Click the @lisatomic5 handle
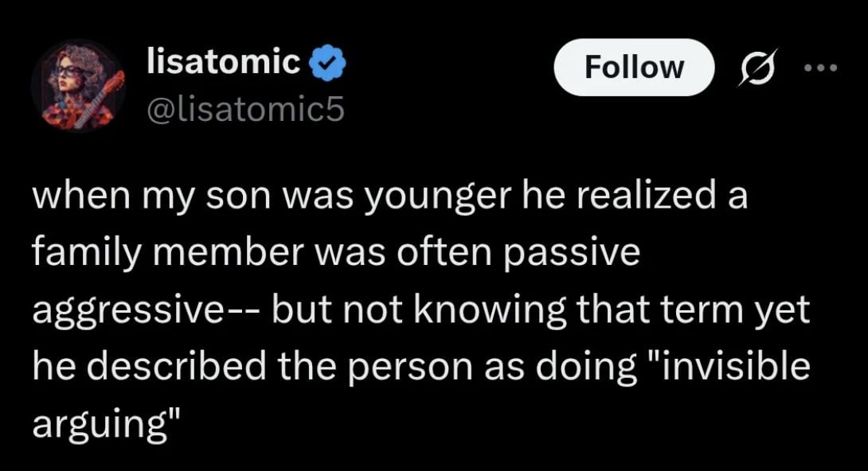Screen dimensions: 868x471 coord(246,108)
